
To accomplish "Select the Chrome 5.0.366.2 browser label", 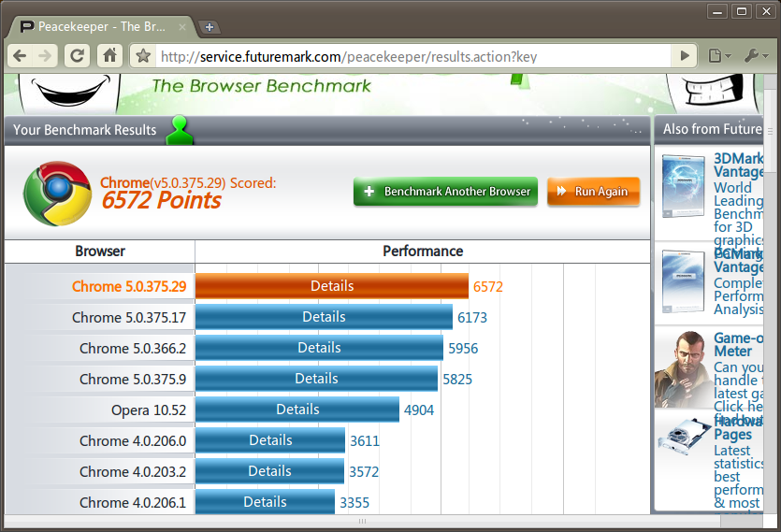I will coord(133,349).
